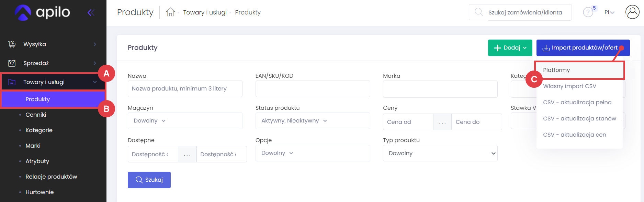
Task: Click the Sprzedaż sidebar icon
Action: click(12, 63)
